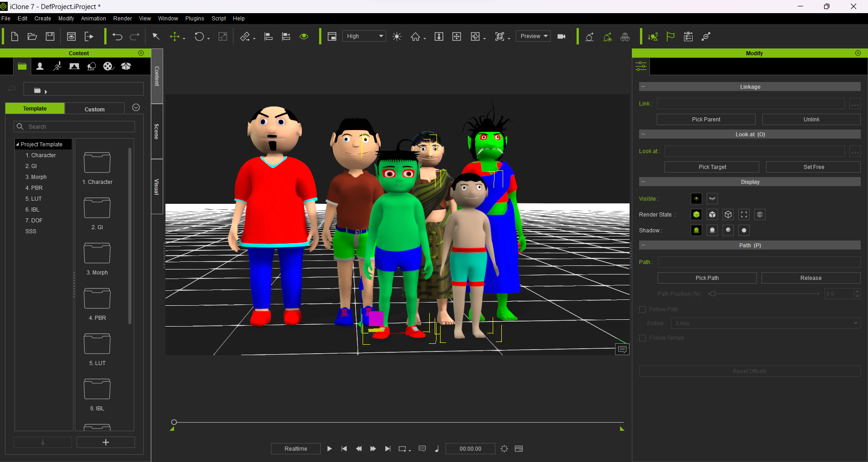Click the sun light icon in toolbar
Screen dimensions: 868x462
pyautogui.click(x=397, y=37)
